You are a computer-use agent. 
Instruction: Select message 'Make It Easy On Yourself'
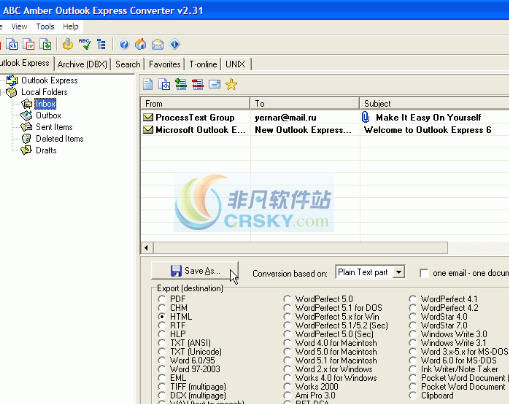(x=428, y=117)
